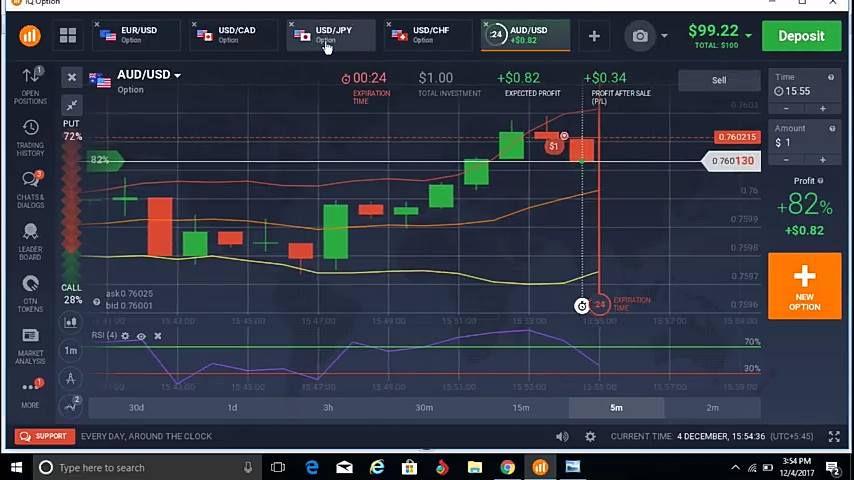Click the IQ Option orange logo

click(x=30, y=36)
